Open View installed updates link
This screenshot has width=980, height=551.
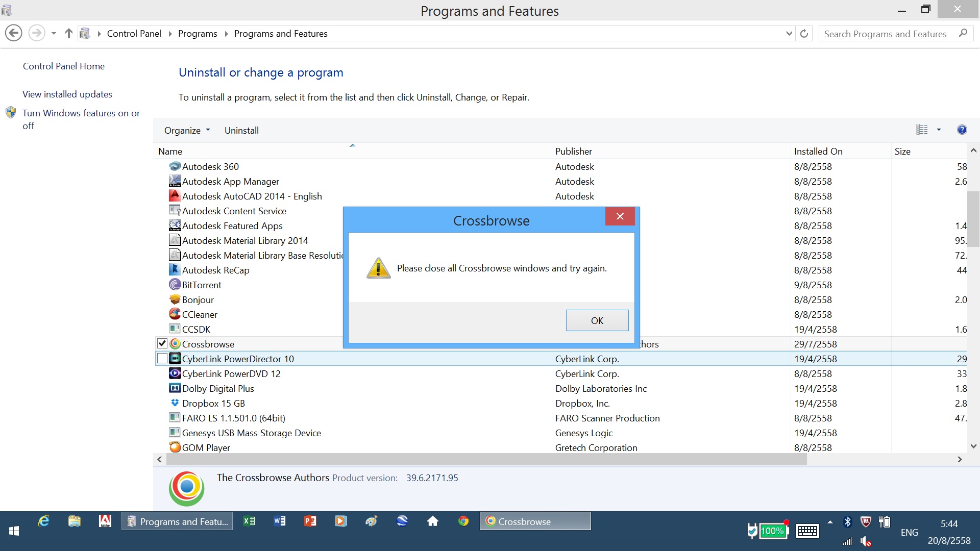click(x=67, y=94)
